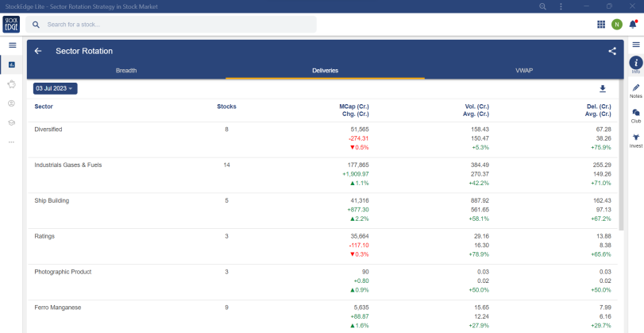
Task: Click the Info icon in right sidebar
Action: pyautogui.click(x=635, y=64)
